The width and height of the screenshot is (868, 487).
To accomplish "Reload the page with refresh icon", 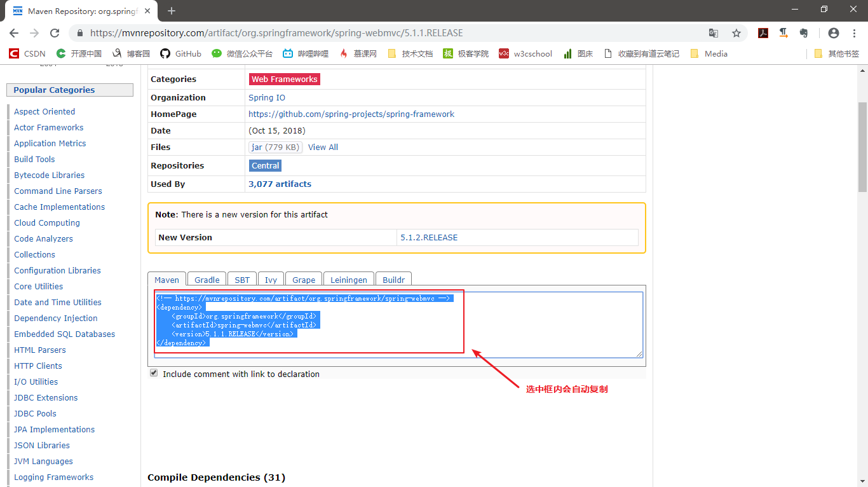I will (55, 33).
